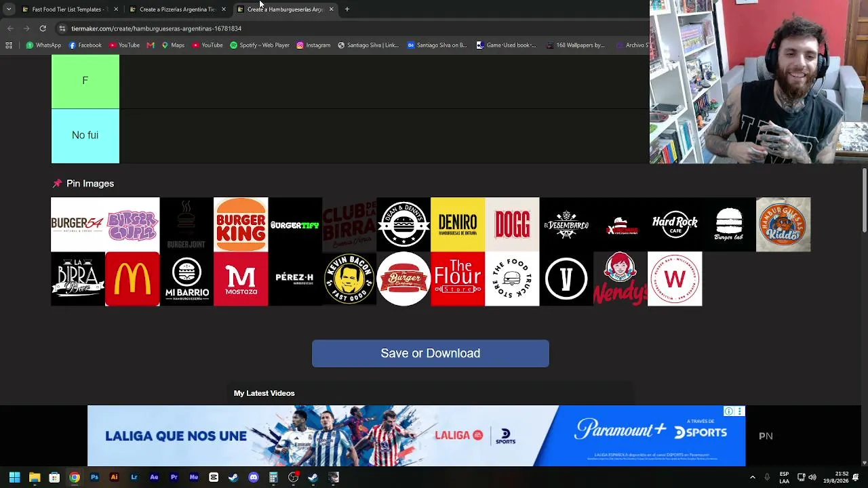
Task: Switch to the Pizzerias Argentina tab
Action: pos(177,9)
